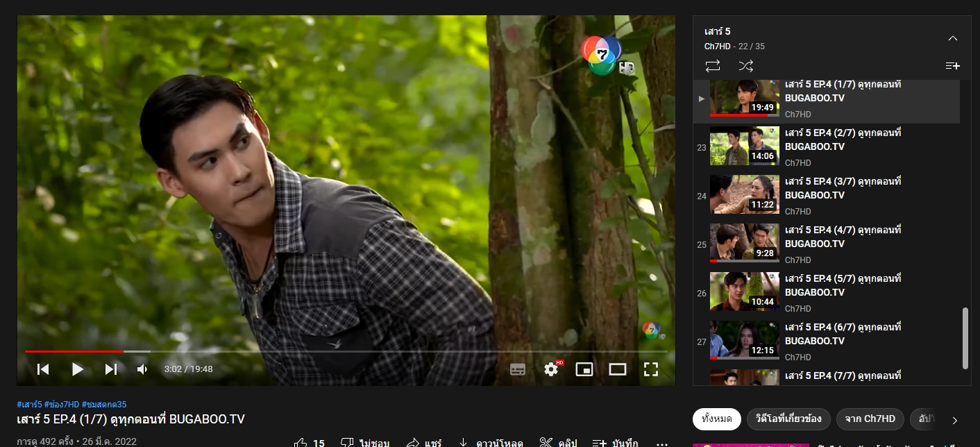Share the video (แชร์)
The image size is (980, 447).
(424, 443)
